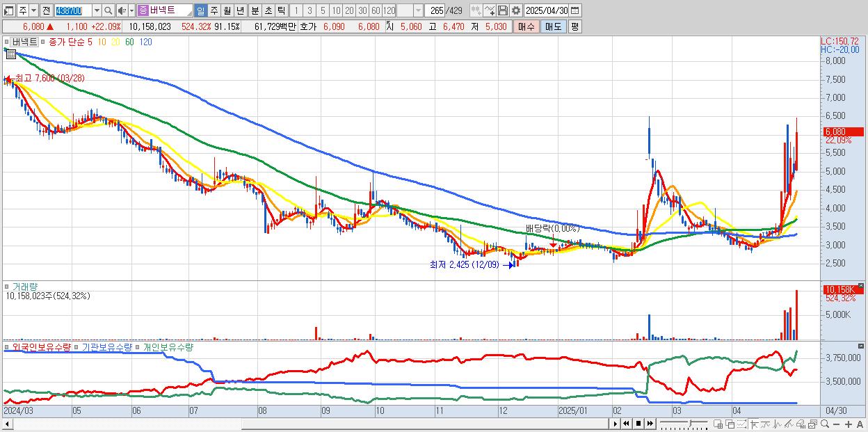The width and height of the screenshot is (868, 432).
Task: Click the stop button in bottom bar
Action: click(638, 424)
